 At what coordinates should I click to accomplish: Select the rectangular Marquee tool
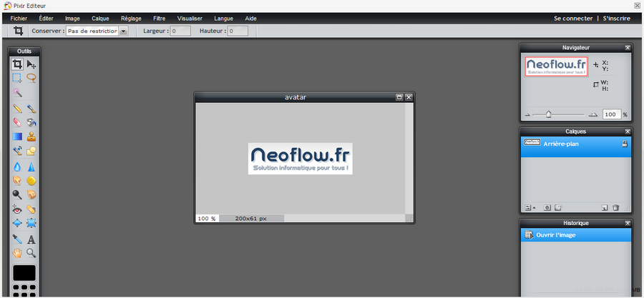17,77
